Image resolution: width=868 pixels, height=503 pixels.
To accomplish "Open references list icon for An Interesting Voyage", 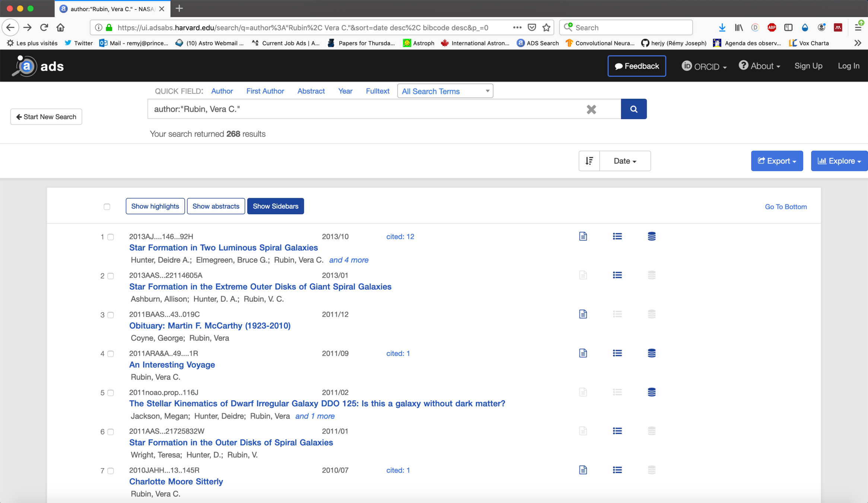I will tap(617, 353).
